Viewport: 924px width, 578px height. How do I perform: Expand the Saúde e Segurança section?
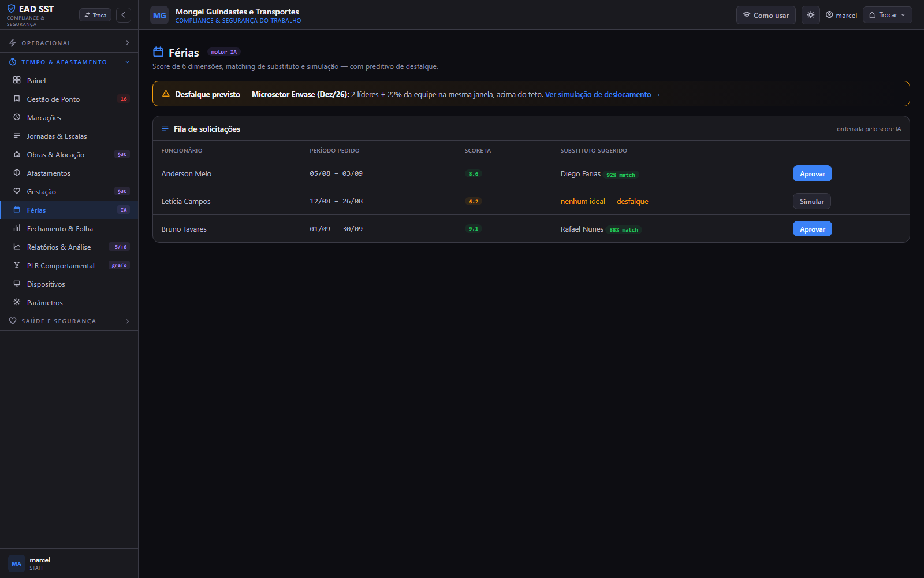pos(69,321)
